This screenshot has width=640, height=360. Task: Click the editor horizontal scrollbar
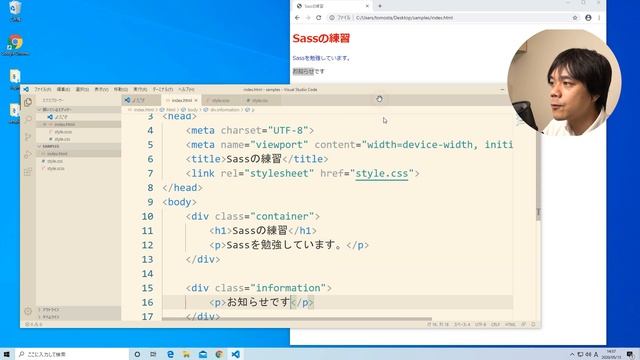coord(297,319)
